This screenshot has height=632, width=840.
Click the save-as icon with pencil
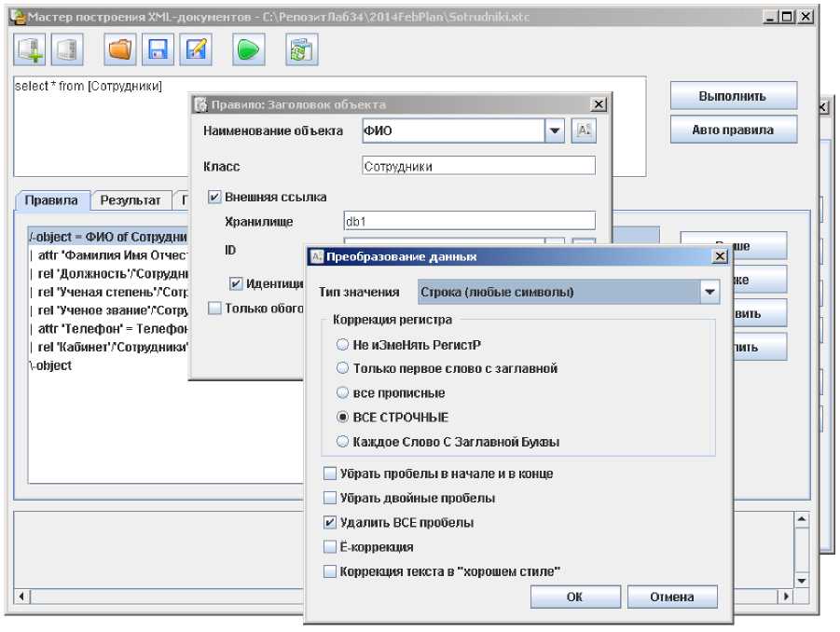[x=196, y=49]
